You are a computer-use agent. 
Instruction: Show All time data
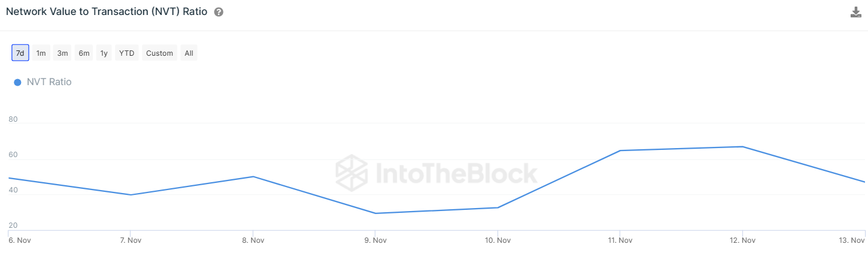(189, 53)
